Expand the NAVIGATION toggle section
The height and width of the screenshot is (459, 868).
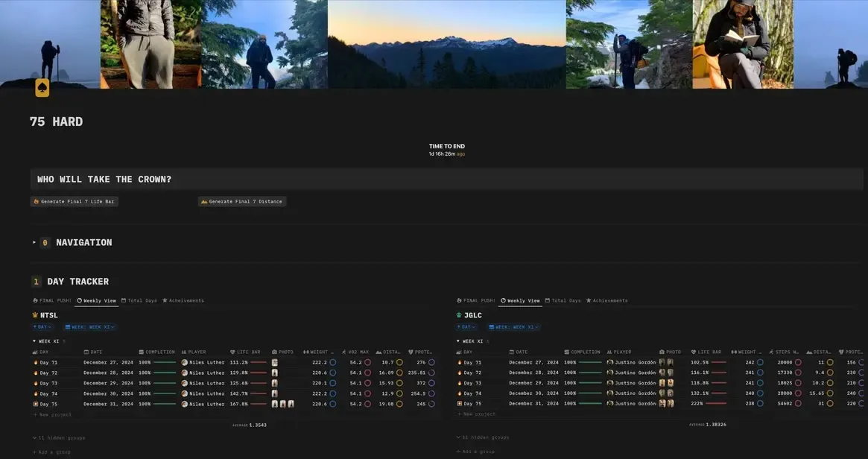pyautogui.click(x=34, y=242)
